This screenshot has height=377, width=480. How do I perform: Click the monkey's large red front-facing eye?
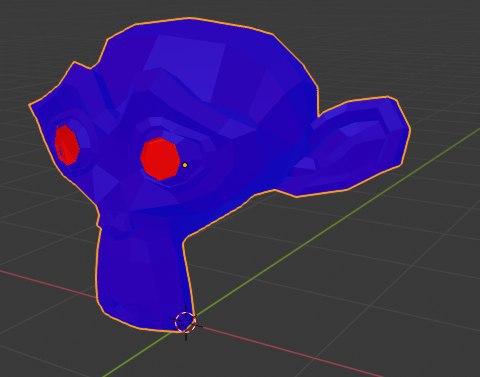tap(160, 159)
